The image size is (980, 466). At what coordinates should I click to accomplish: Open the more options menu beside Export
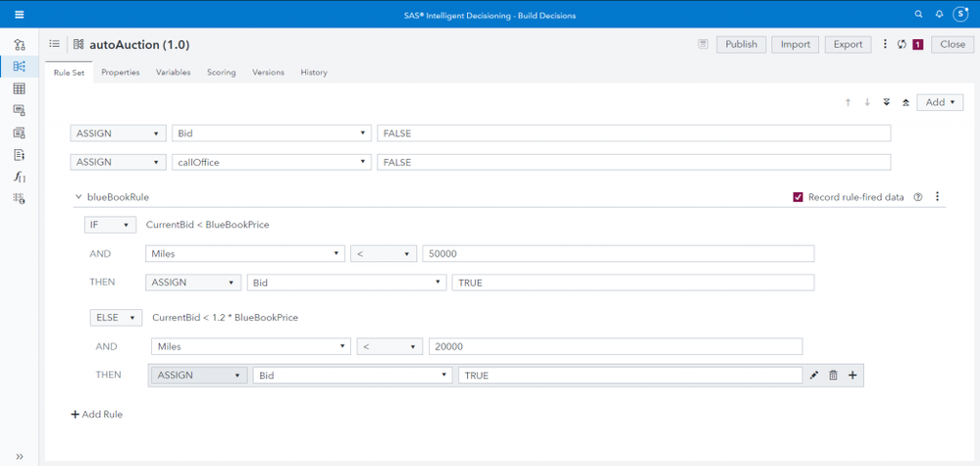tap(885, 44)
